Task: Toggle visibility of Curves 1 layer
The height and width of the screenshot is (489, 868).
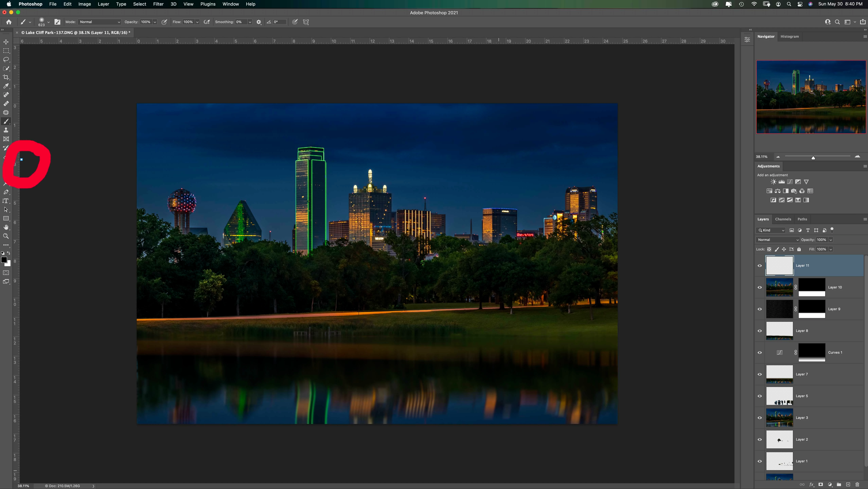Action: 760,353
